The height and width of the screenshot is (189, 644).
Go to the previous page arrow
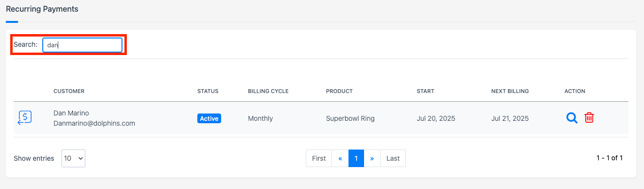point(340,158)
